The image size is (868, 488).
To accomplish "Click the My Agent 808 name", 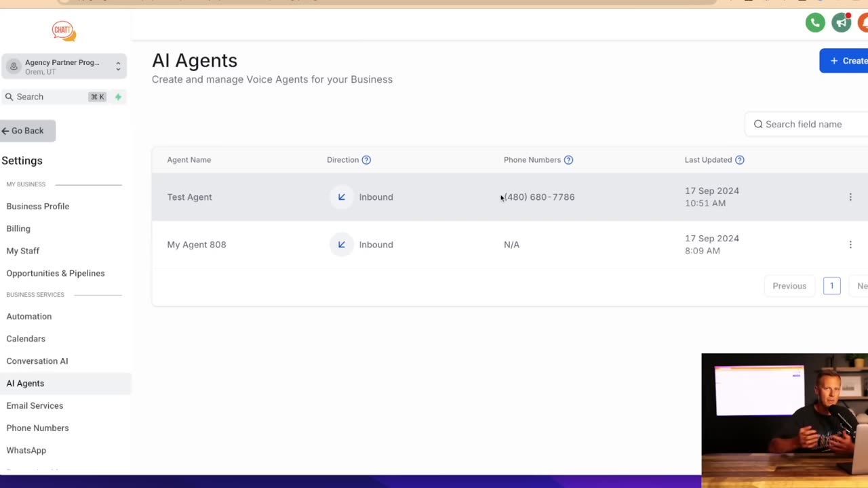I will point(197,245).
